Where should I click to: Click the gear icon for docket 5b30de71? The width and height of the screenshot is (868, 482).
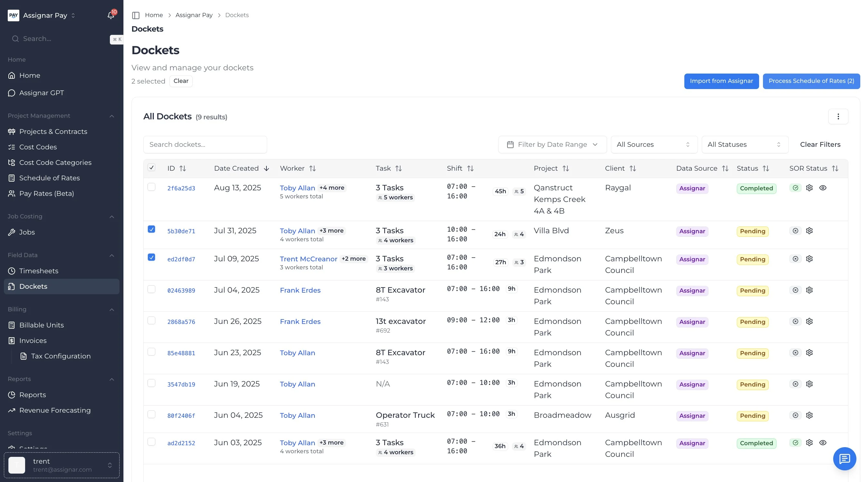(809, 231)
